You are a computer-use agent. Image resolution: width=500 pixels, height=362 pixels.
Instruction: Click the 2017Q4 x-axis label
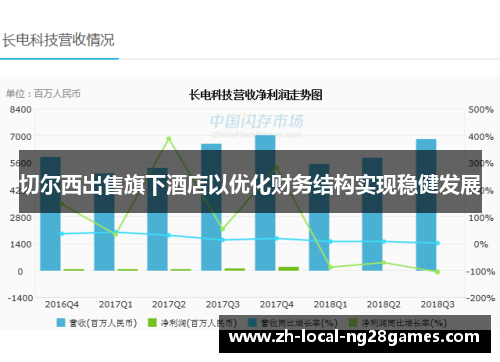(277, 304)
